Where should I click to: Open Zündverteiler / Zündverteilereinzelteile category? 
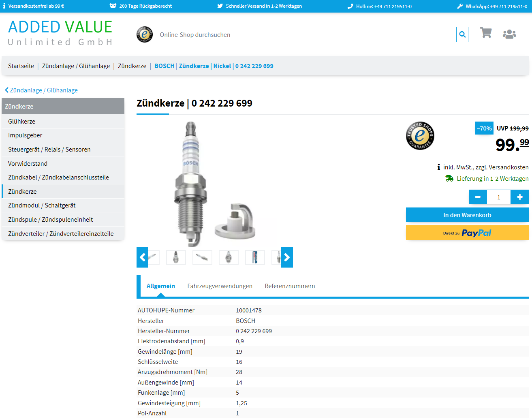coord(63,233)
